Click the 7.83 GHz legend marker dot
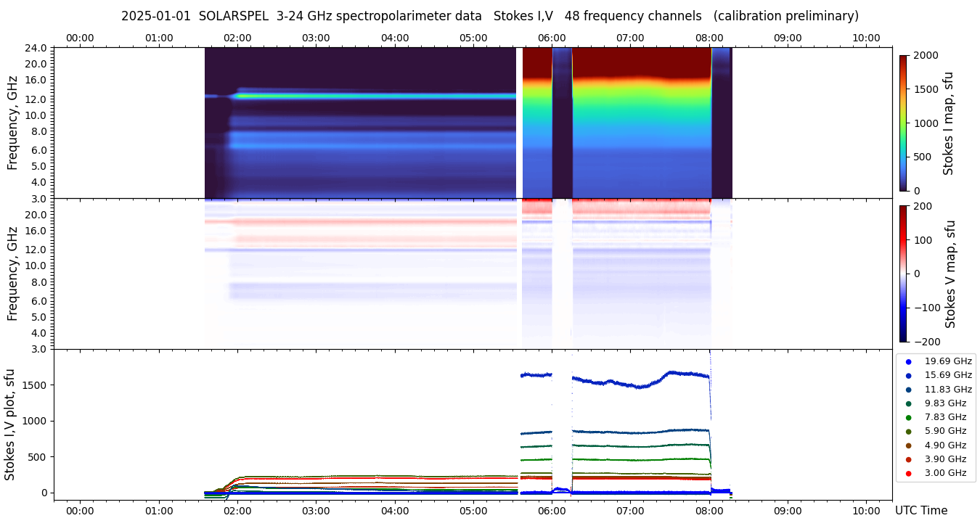The height and width of the screenshot is (526, 980). click(908, 417)
